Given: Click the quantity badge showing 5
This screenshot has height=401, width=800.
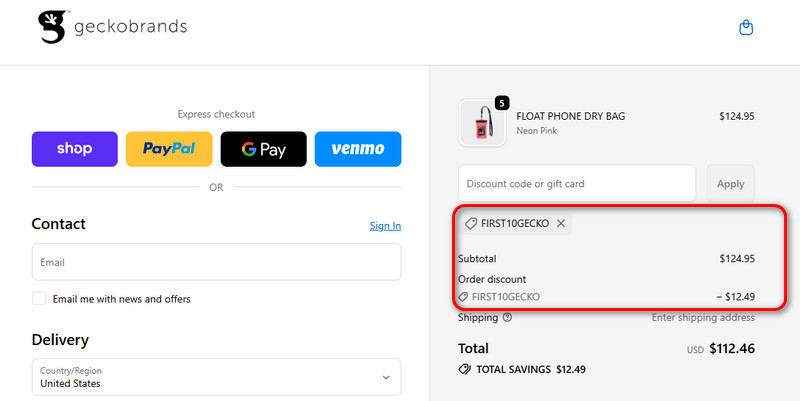Looking at the screenshot, I should click(502, 104).
